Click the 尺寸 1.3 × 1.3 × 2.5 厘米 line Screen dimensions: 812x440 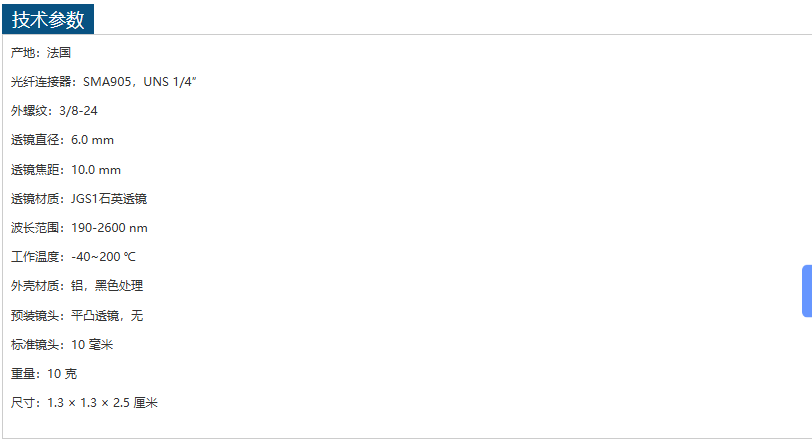(84, 403)
